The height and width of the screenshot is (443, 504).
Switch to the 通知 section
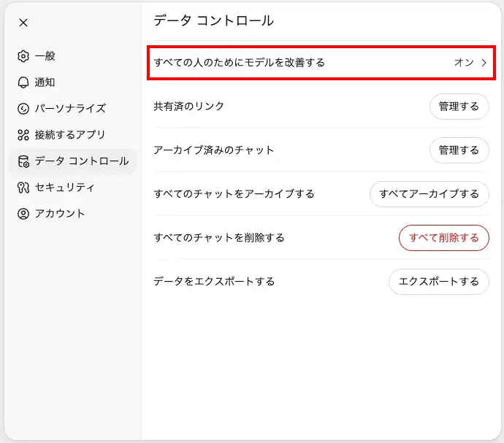point(73,82)
